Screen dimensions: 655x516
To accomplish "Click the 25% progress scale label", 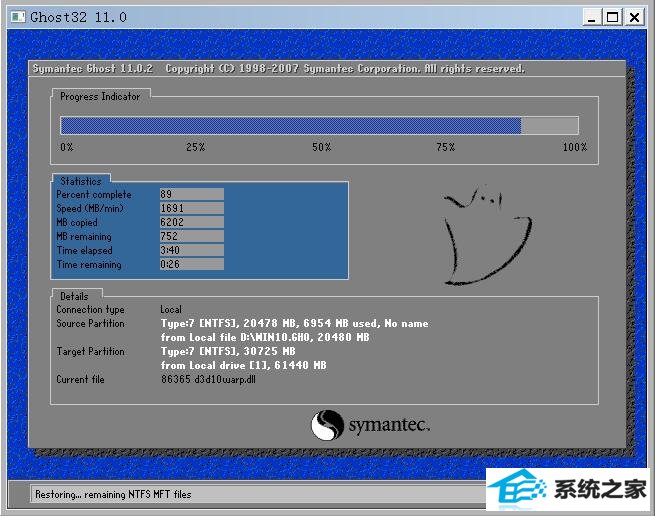I will click(195, 147).
